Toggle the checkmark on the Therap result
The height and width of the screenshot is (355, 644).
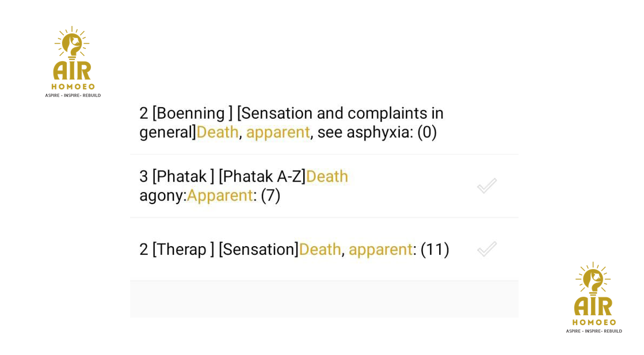[x=486, y=249]
